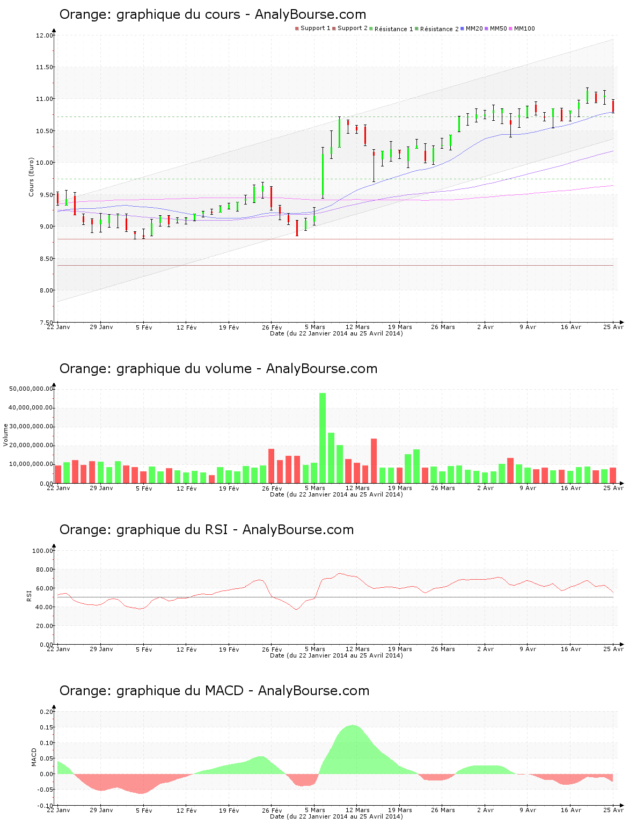This screenshot has width=644, height=832.
Task: Click '16 Avr' date on MACD chart
Action: pyautogui.click(x=570, y=810)
